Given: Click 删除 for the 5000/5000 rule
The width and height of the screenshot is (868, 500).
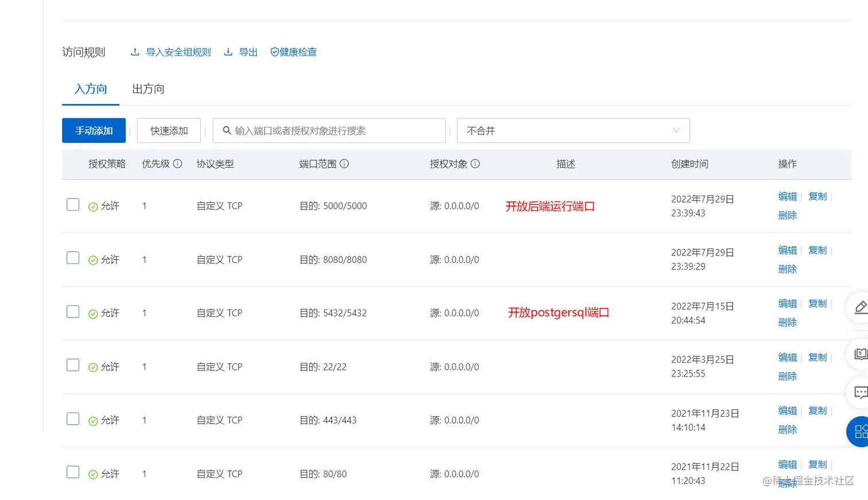Looking at the screenshot, I should [788, 215].
